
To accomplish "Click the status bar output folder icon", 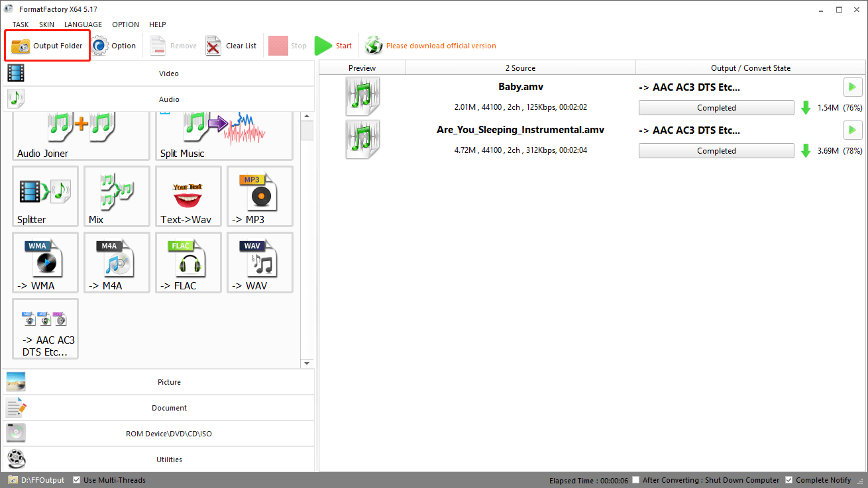I will [13, 480].
